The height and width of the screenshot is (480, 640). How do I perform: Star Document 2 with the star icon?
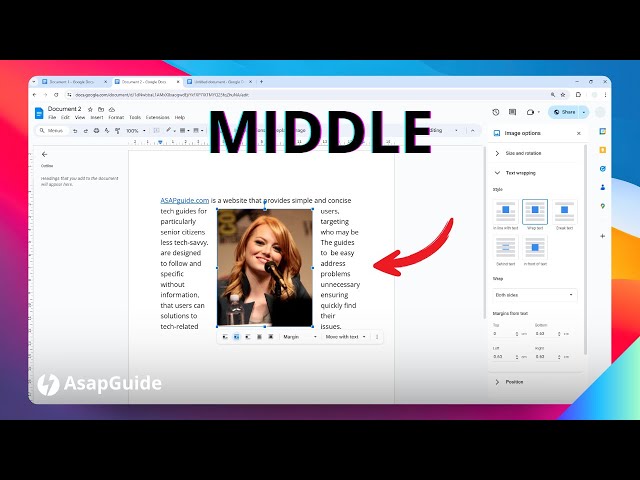tap(90, 109)
